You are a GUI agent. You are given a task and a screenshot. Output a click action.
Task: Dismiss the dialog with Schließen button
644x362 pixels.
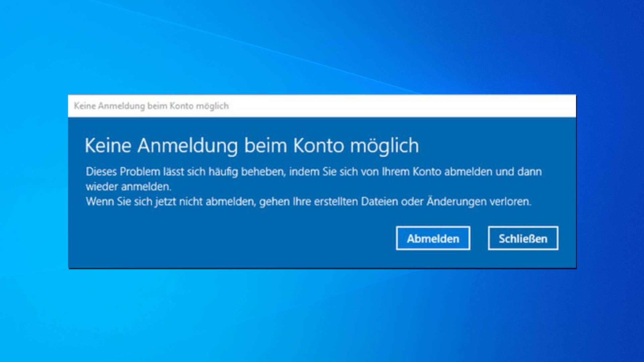523,238
